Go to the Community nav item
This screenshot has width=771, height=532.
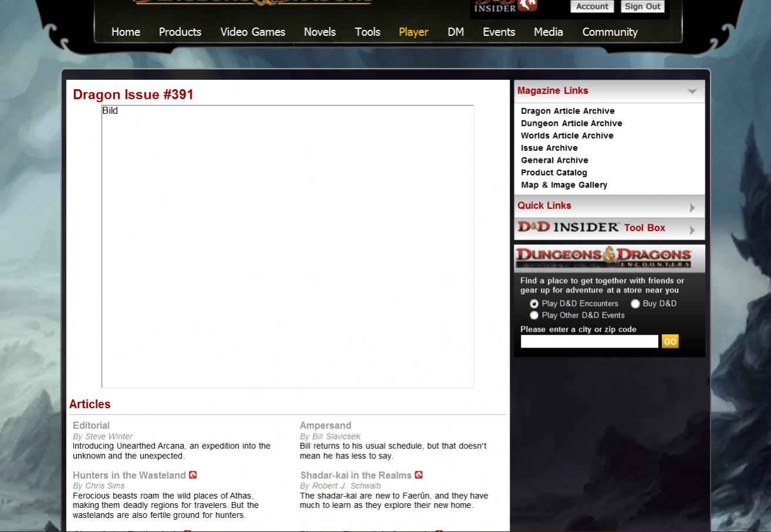click(610, 32)
